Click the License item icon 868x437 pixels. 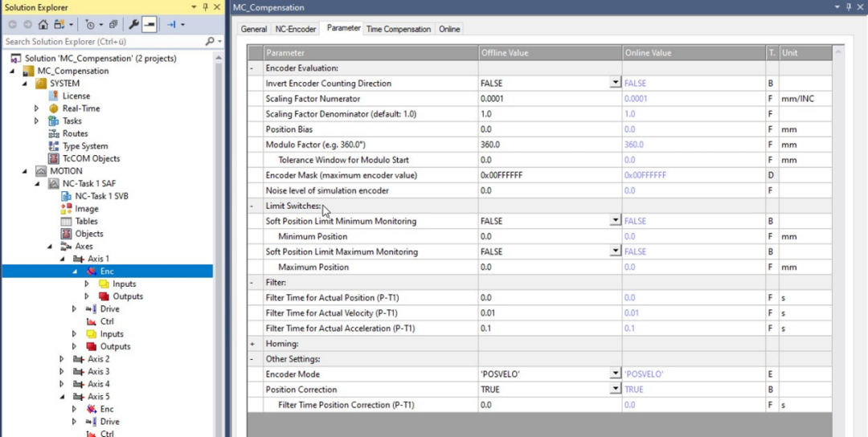pos(54,96)
